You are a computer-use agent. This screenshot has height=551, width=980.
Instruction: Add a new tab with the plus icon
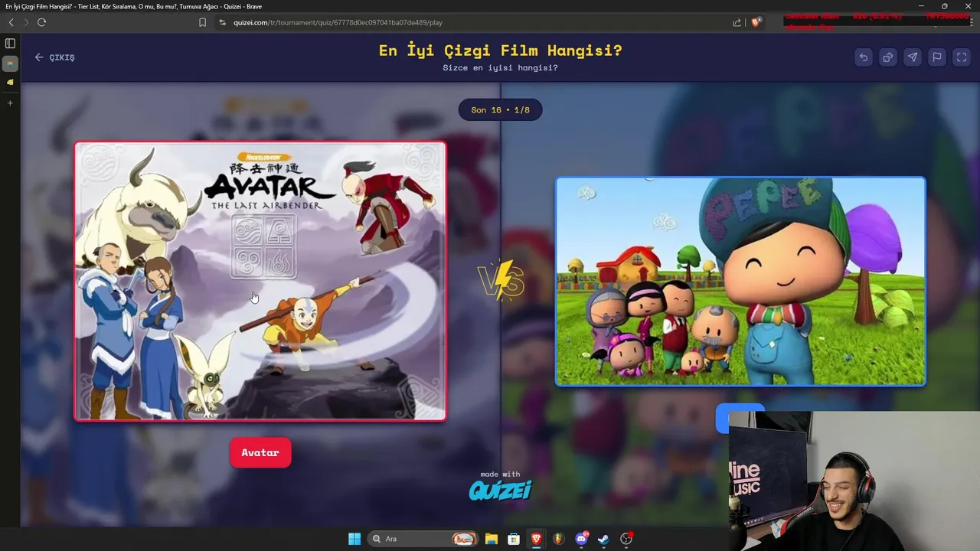(x=10, y=103)
